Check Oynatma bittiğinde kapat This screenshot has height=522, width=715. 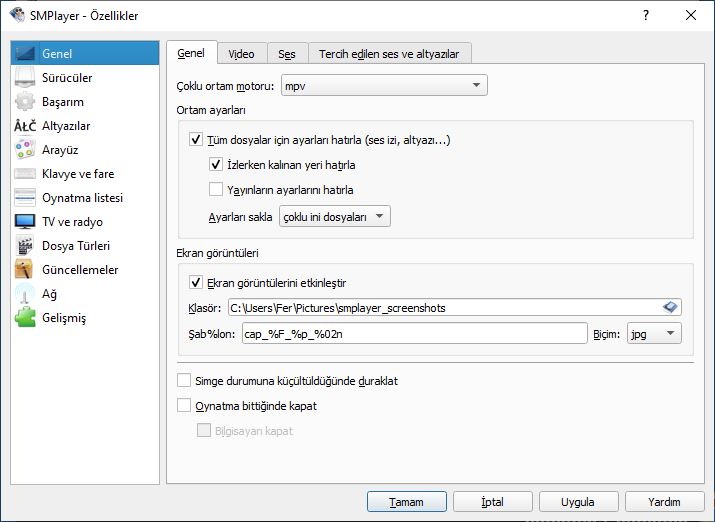click(184, 405)
